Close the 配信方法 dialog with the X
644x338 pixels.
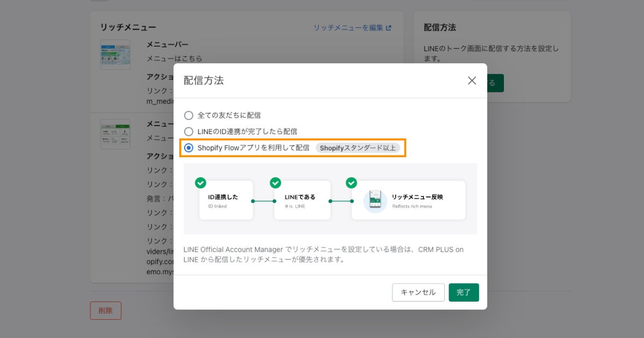click(x=472, y=80)
